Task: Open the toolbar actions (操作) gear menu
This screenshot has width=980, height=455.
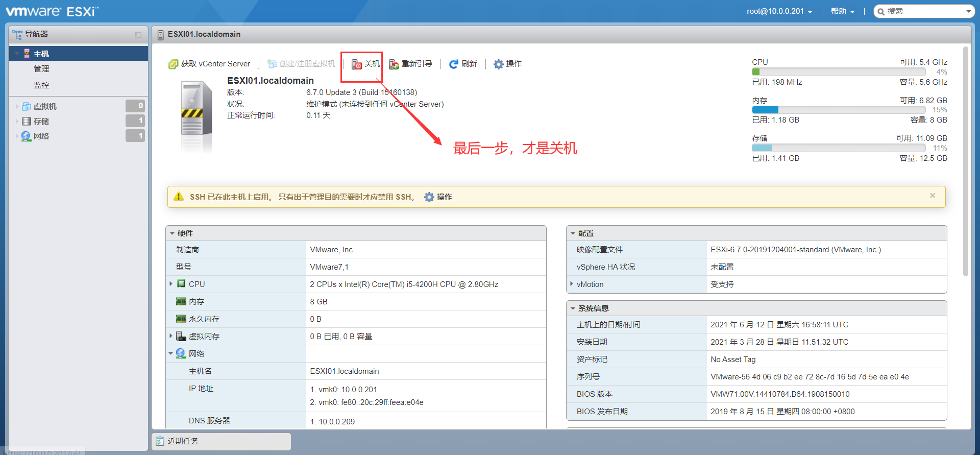Action: click(507, 64)
